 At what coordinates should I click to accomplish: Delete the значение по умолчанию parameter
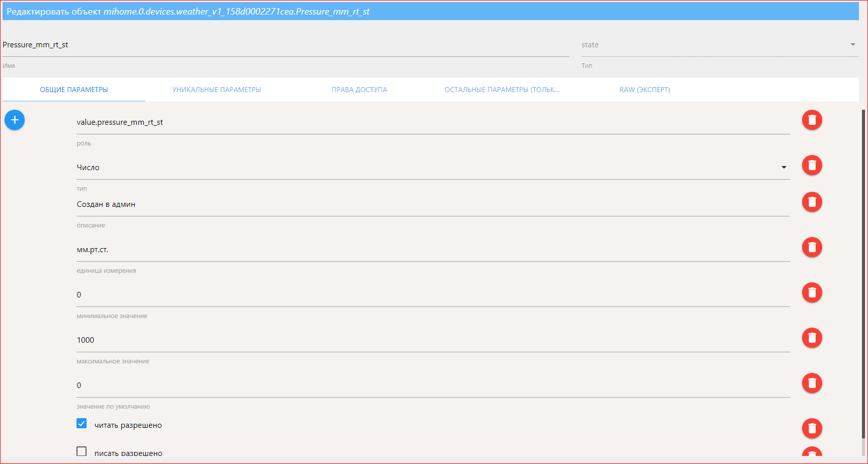tap(812, 383)
